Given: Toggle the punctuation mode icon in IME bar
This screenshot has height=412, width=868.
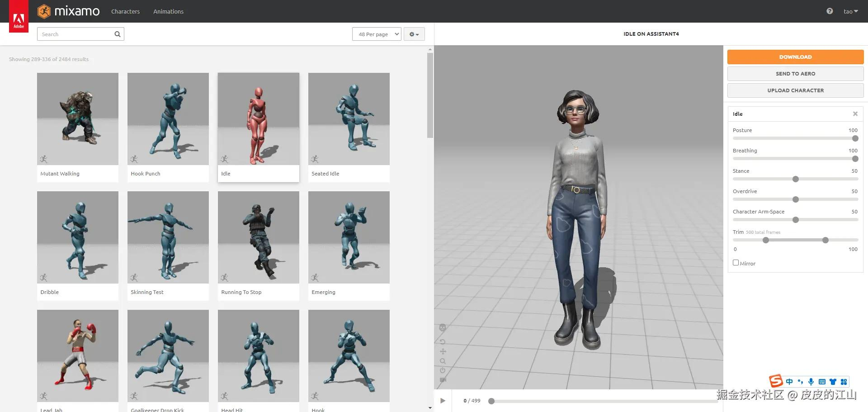Looking at the screenshot, I should pos(800,382).
